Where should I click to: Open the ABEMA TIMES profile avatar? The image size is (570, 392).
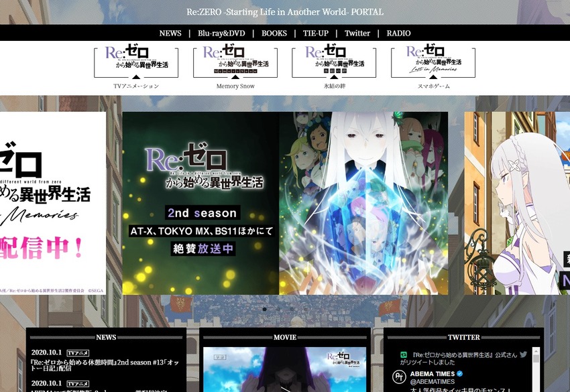(399, 377)
